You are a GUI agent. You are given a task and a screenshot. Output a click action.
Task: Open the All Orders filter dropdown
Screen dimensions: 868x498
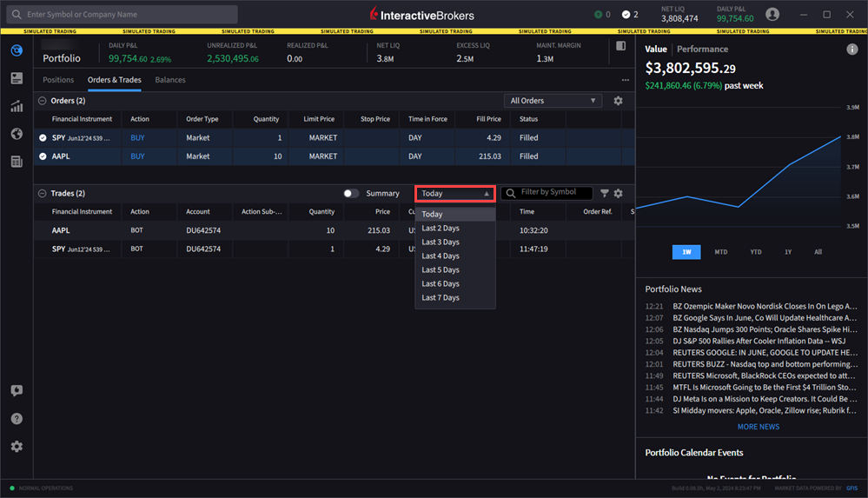tap(553, 101)
